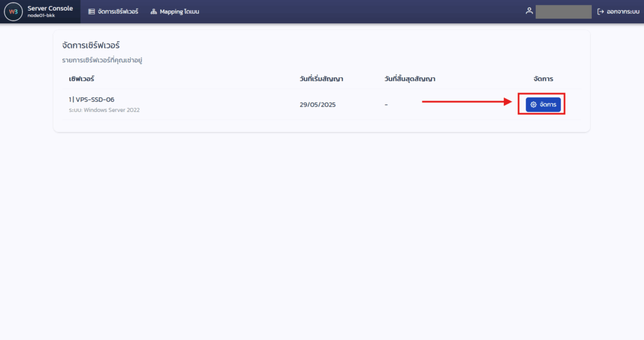Click the contract start date 29/05/2025
Image resolution: width=644 pixels, height=340 pixels.
click(x=318, y=104)
